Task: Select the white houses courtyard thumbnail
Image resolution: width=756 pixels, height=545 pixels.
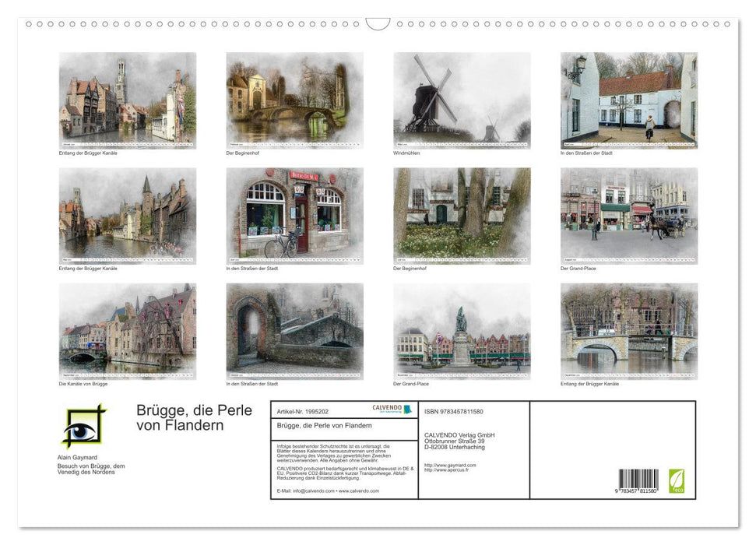Action: (x=628, y=100)
